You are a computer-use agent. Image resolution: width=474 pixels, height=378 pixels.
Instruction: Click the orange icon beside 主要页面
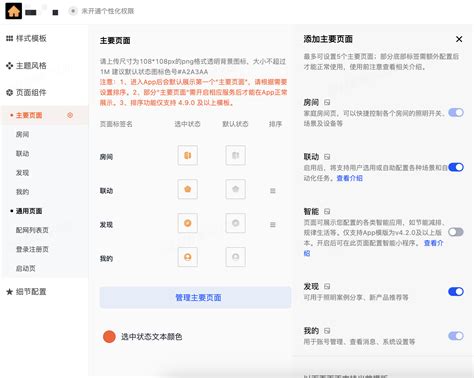click(70, 115)
